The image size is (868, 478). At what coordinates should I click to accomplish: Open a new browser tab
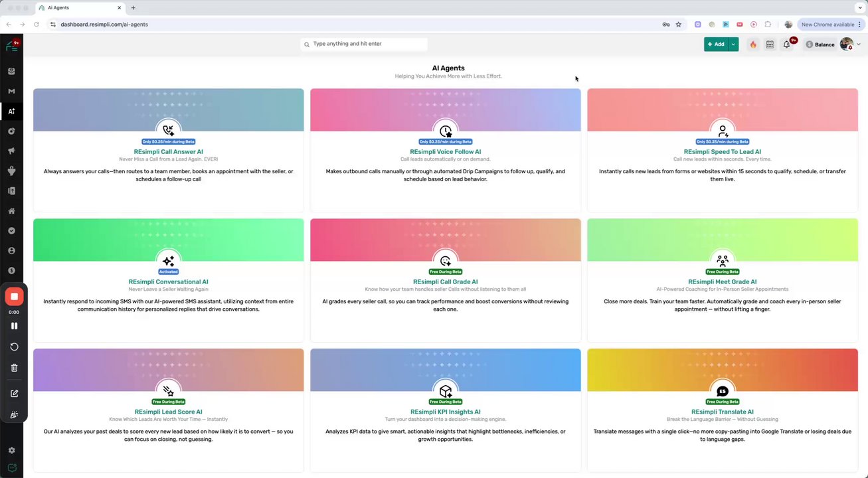coord(133,8)
